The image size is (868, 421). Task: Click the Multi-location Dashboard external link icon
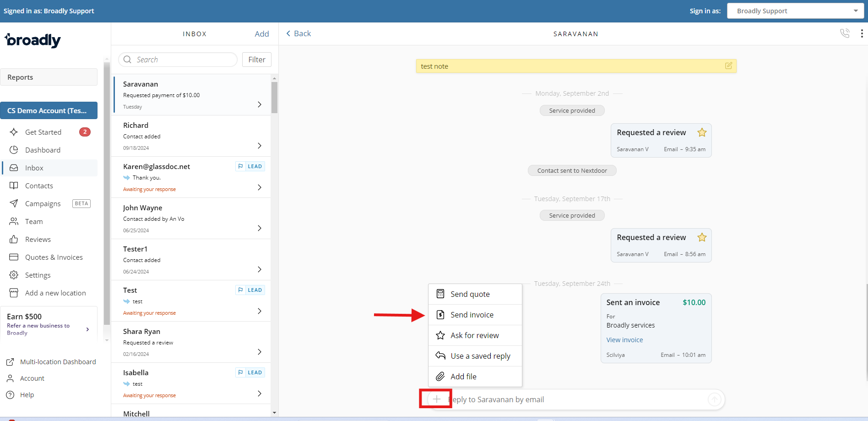(10, 362)
